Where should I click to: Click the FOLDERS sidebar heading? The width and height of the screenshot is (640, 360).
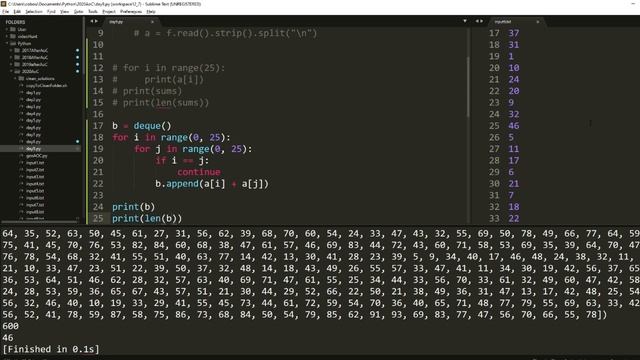(16, 22)
